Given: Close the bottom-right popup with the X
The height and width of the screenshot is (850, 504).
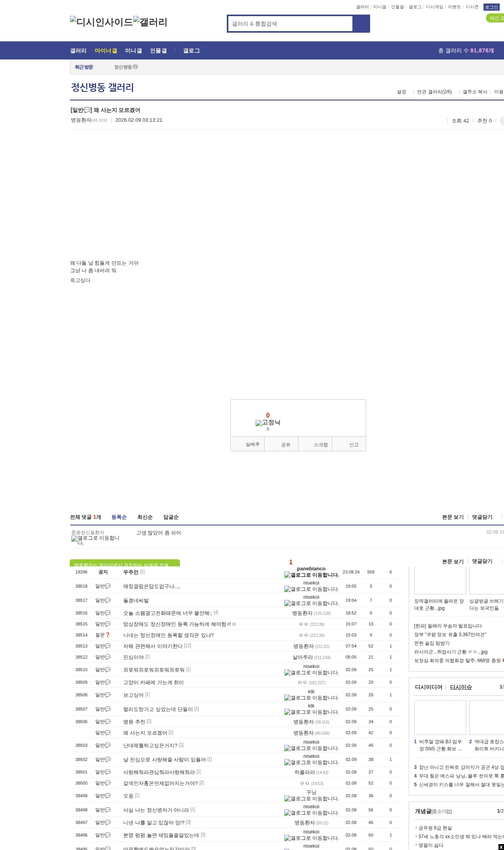Looking at the screenshot, I should [x=501, y=847].
